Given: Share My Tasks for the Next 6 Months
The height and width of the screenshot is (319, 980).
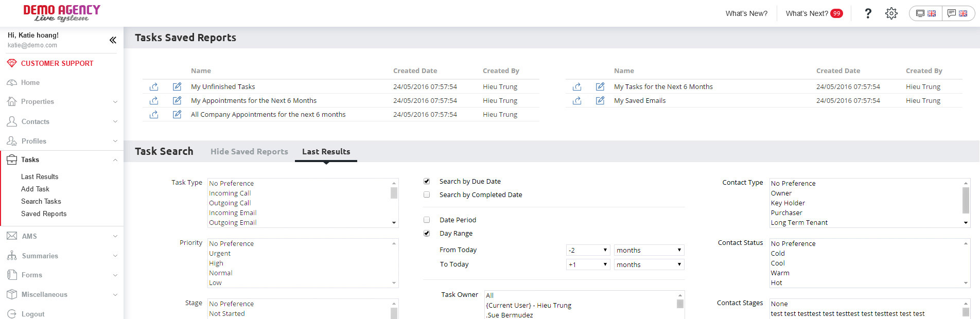Looking at the screenshot, I should click(x=577, y=86).
